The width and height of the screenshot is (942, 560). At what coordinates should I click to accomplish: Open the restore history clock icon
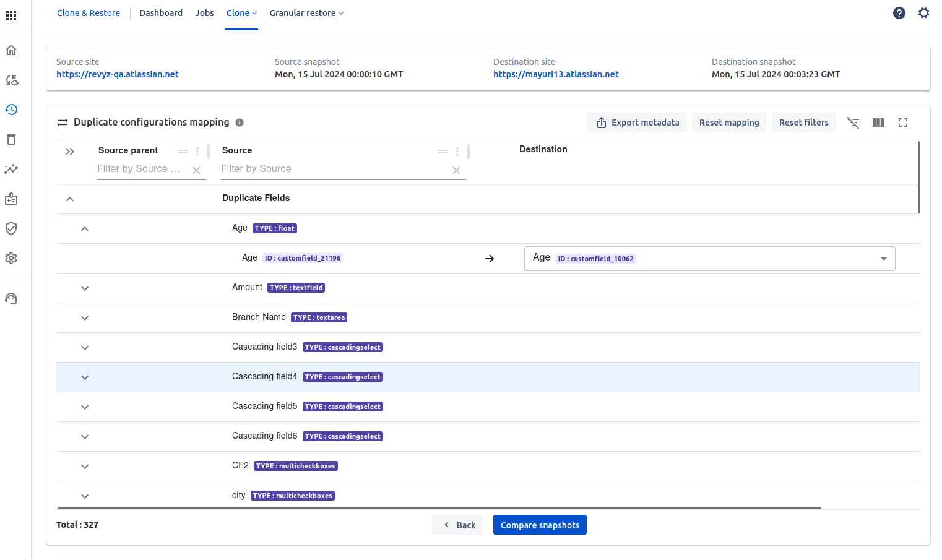pyautogui.click(x=11, y=110)
